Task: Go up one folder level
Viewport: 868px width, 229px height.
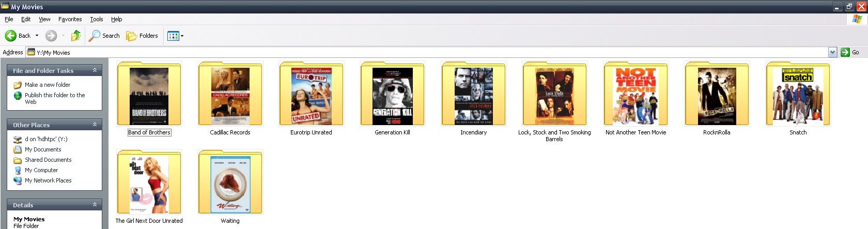Action: [x=75, y=36]
